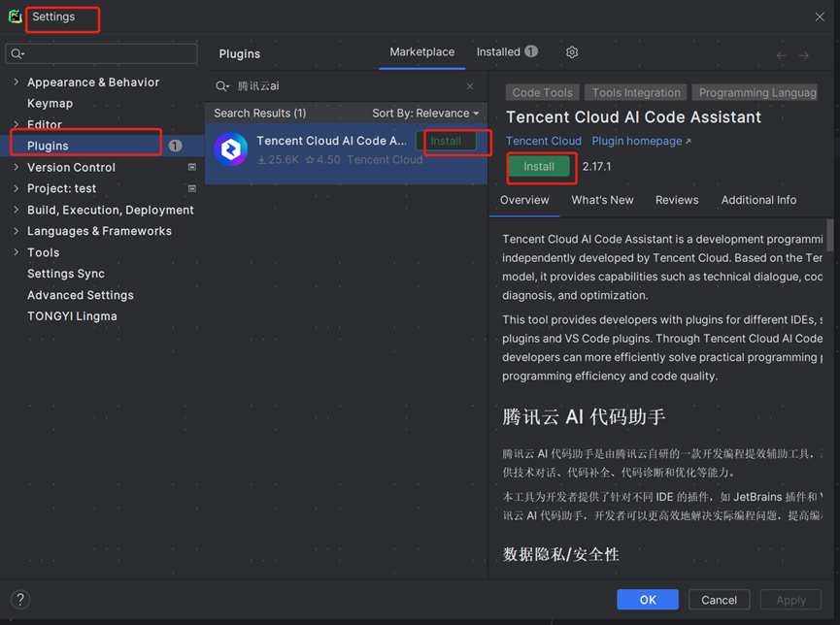Open plugin settings gear icon

(572, 52)
